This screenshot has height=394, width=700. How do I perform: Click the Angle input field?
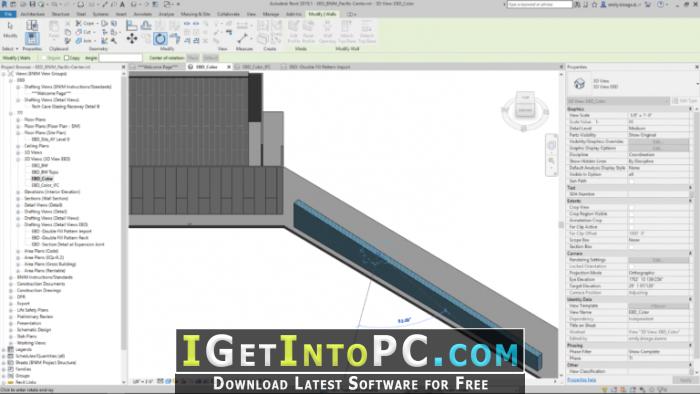pos(121,58)
